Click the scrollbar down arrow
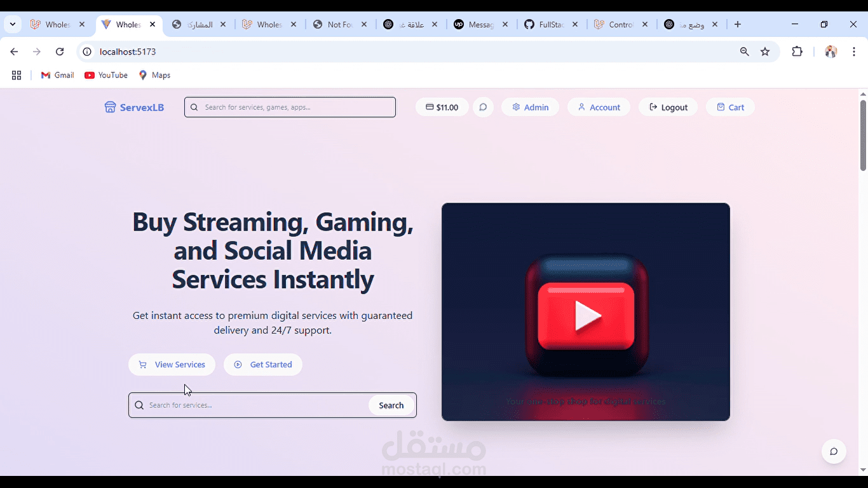Image resolution: width=868 pixels, height=488 pixels. point(863,470)
